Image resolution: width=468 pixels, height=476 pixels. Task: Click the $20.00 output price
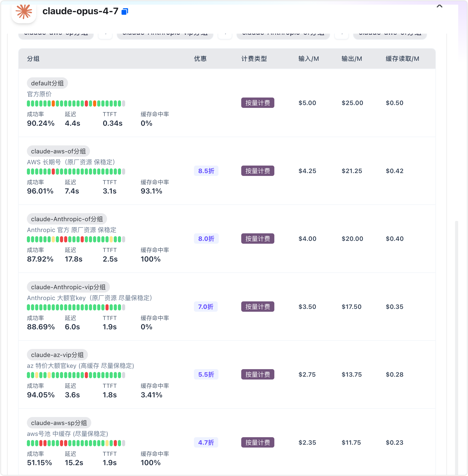(x=352, y=239)
